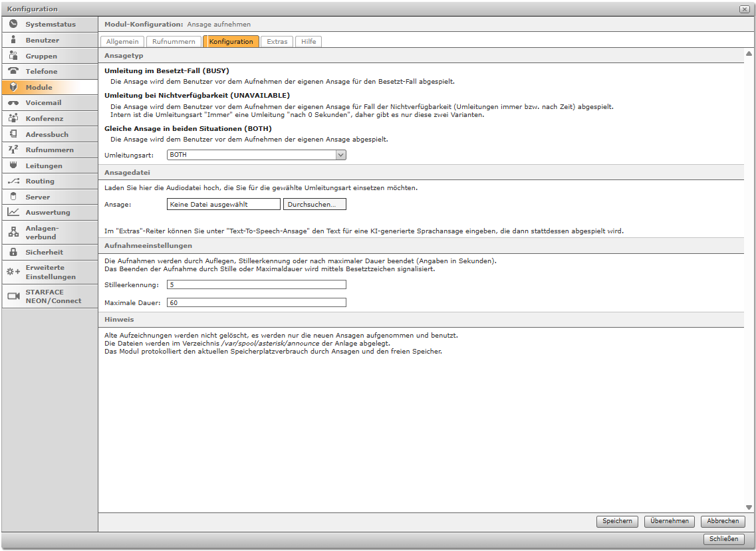Click the Telefone phone icon
Viewport: 756px width, 551px height.
13,71
